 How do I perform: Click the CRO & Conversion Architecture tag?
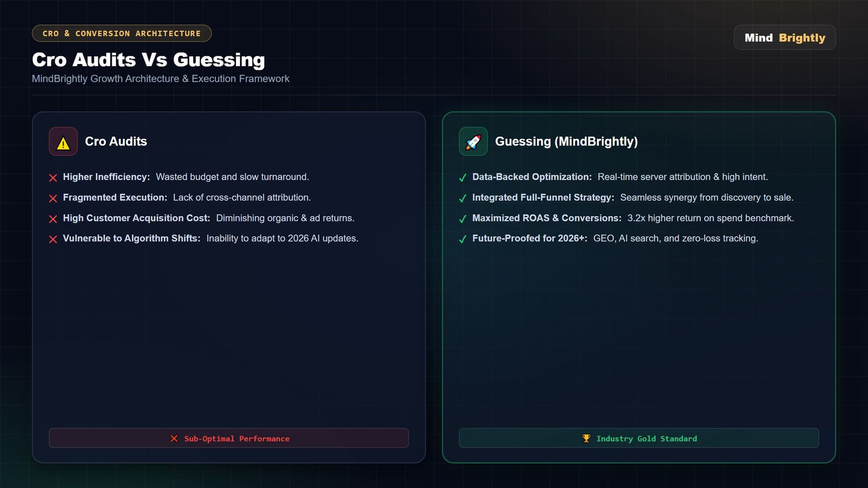(122, 34)
